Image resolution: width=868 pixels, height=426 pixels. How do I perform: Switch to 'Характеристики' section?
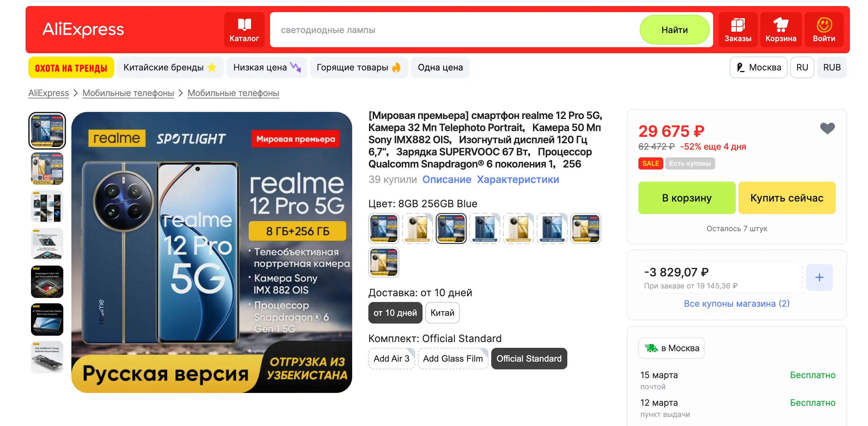pos(518,179)
